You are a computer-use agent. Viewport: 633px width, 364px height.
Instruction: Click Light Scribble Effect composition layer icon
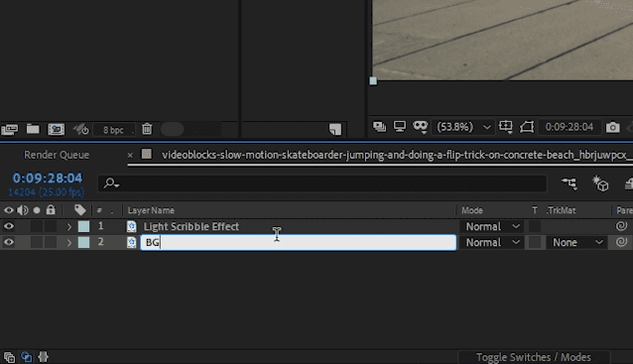click(x=132, y=226)
